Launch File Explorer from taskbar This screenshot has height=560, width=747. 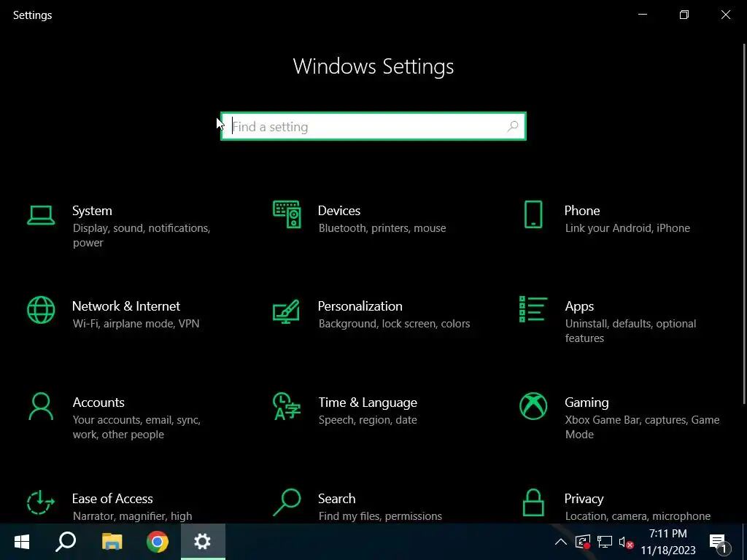(112, 542)
